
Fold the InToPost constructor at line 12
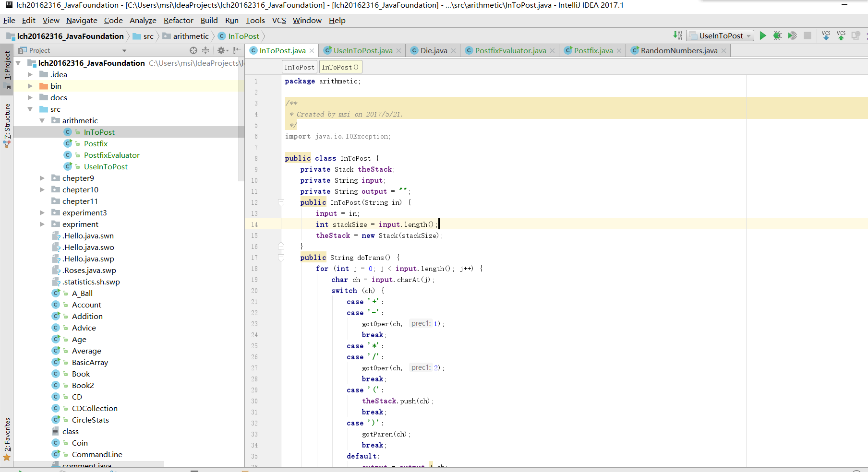(281, 202)
